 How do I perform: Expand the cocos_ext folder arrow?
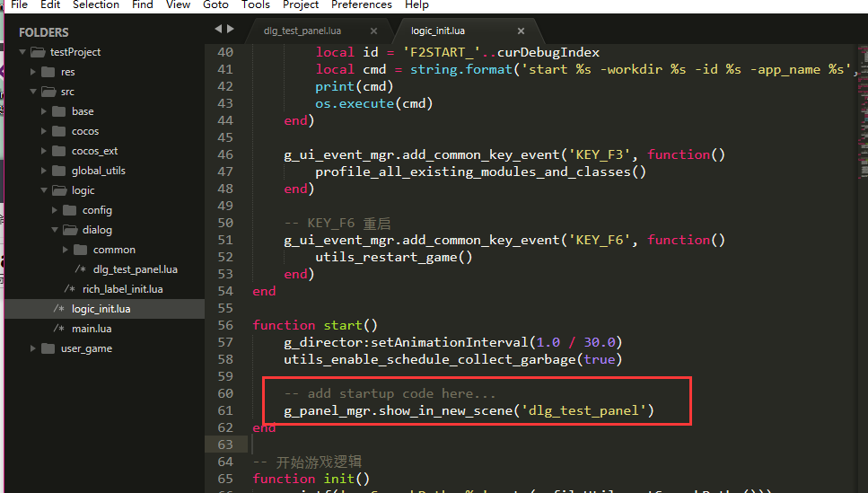tap(44, 151)
